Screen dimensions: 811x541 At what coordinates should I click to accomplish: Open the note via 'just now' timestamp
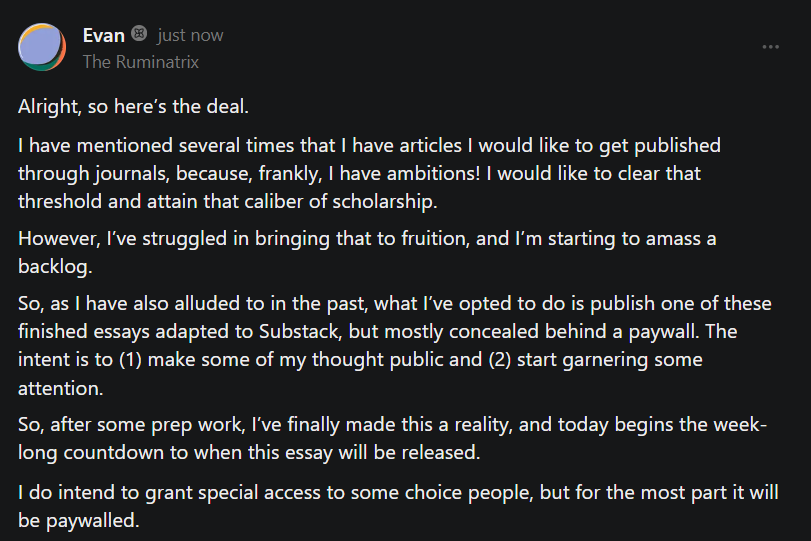click(x=190, y=35)
